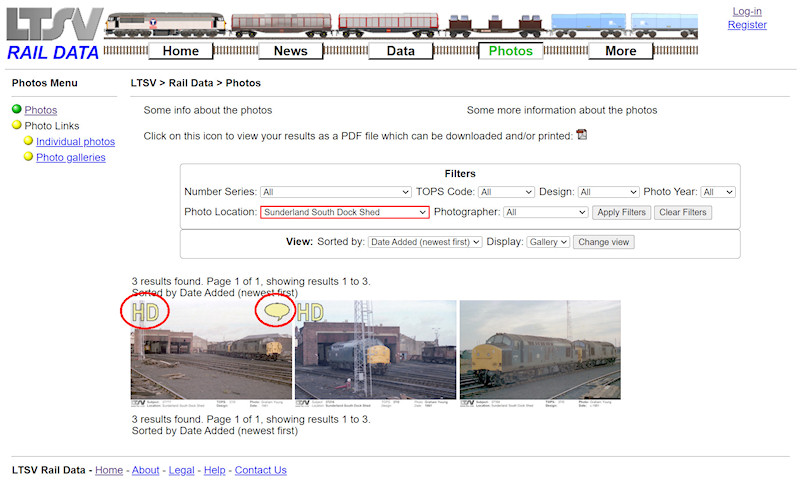The height and width of the screenshot is (491, 800).
Task: Open Photos link in Photos Menu
Action: pos(41,110)
